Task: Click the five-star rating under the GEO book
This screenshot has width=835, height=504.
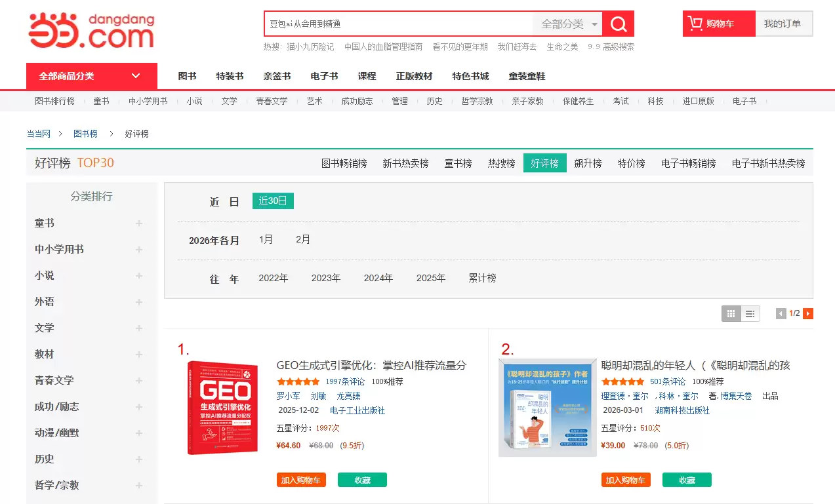Action: click(298, 381)
